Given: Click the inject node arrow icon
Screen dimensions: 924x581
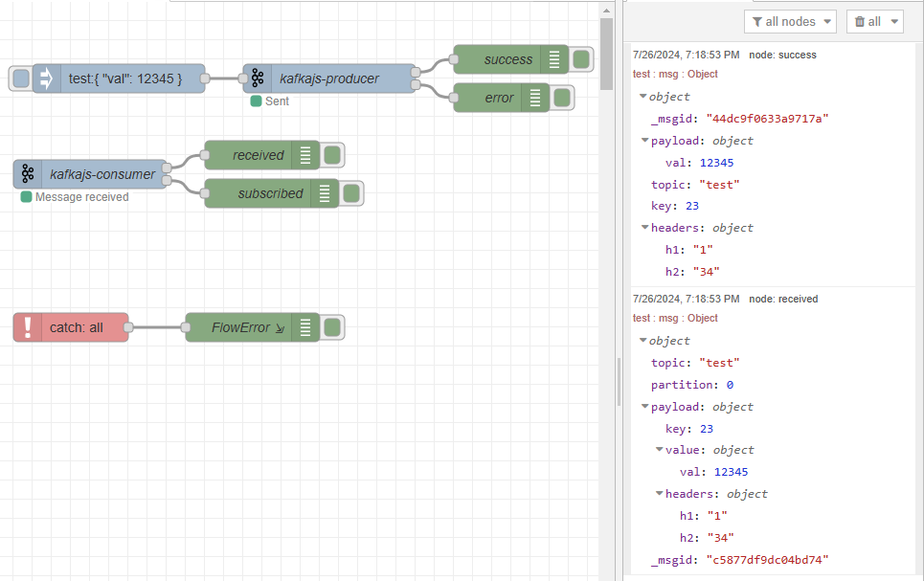Looking at the screenshot, I should [x=46, y=78].
